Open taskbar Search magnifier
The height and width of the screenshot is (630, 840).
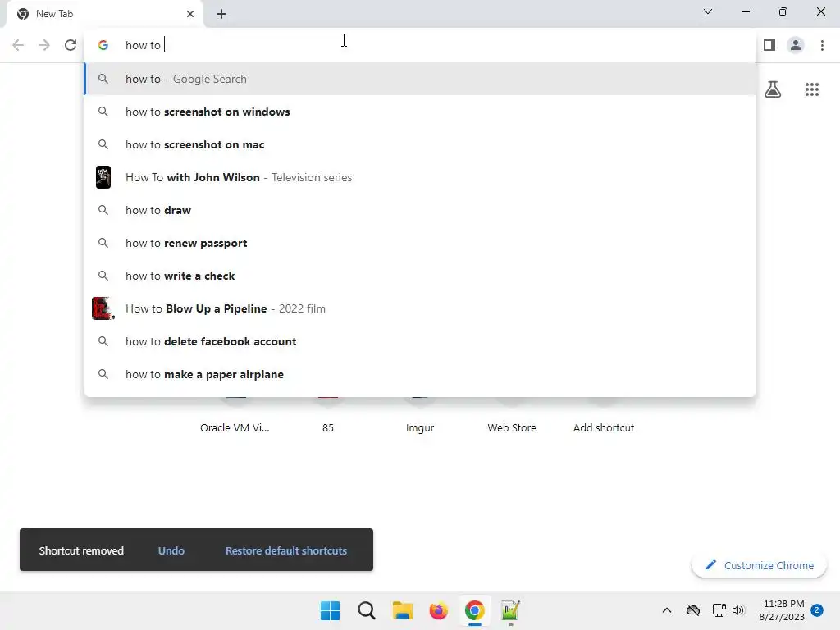pyautogui.click(x=367, y=610)
